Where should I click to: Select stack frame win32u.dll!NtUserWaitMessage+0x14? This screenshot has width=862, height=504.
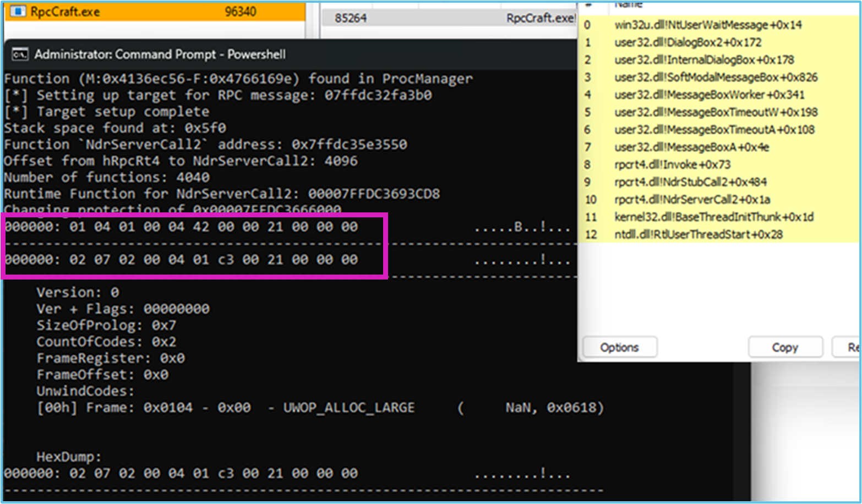click(708, 25)
